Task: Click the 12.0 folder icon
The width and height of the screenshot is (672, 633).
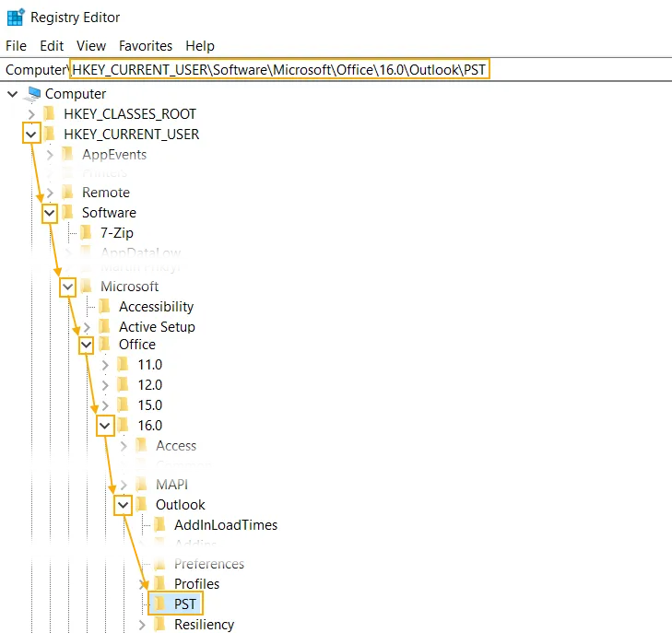Action: pyautogui.click(x=123, y=385)
